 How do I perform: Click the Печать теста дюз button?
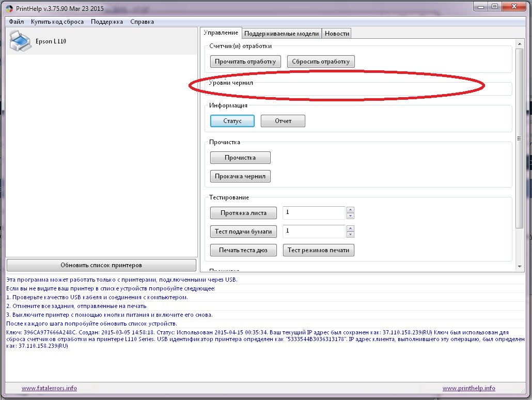click(x=243, y=250)
